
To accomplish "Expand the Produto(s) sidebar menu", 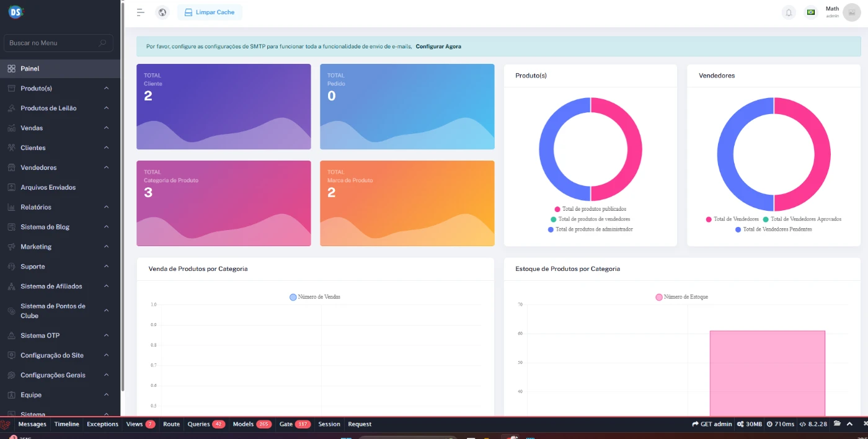I will pyautogui.click(x=60, y=89).
